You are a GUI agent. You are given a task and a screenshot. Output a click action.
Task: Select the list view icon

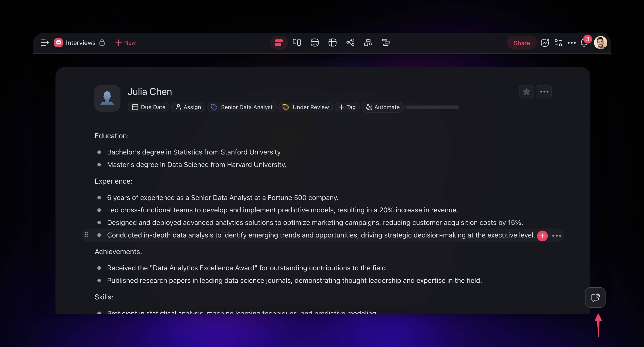[x=279, y=43]
